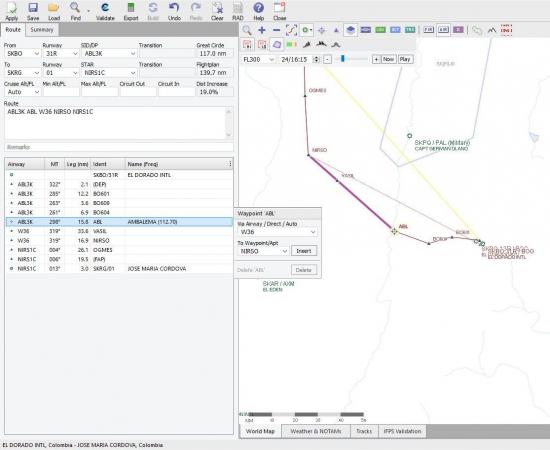Click the fit-route-to-view map icon

[x=291, y=30]
